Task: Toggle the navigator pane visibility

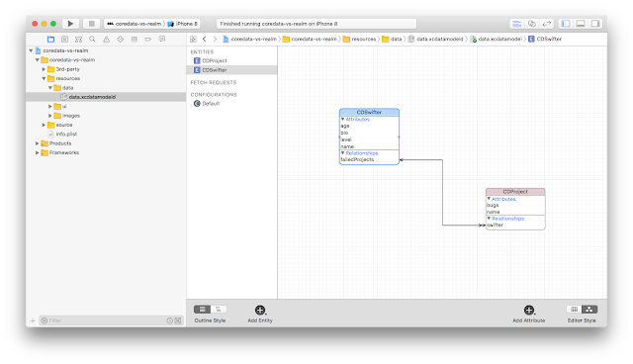Action: (x=566, y=24)
